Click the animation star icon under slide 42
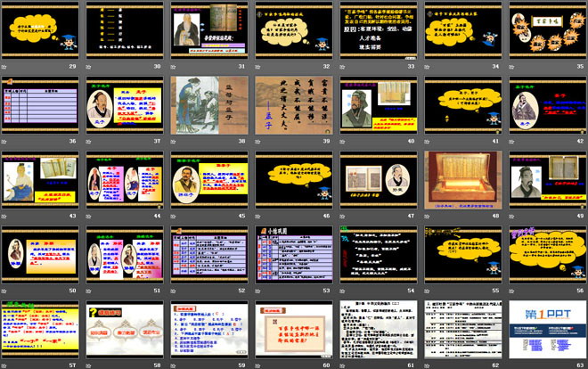 pos(511,142)
